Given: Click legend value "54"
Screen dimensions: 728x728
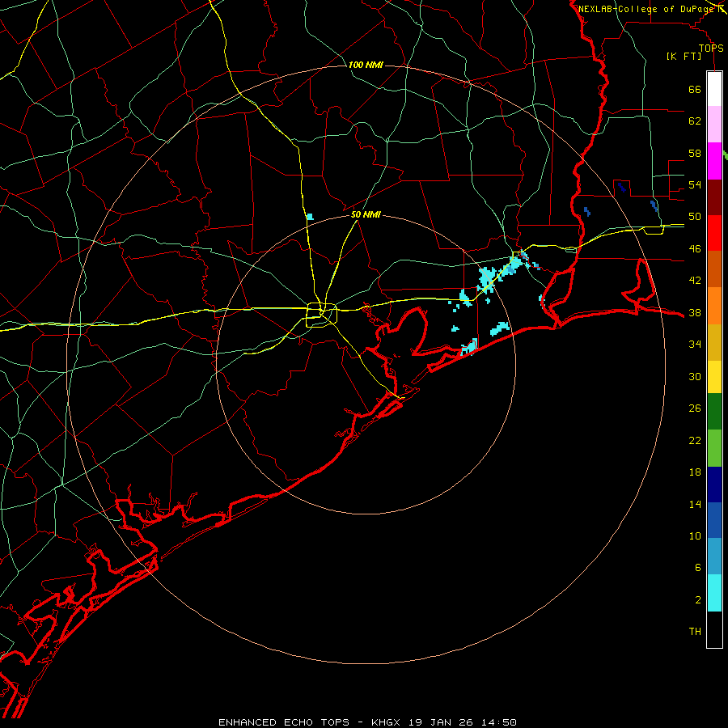Looking at the screenshot, I should 695,184.
